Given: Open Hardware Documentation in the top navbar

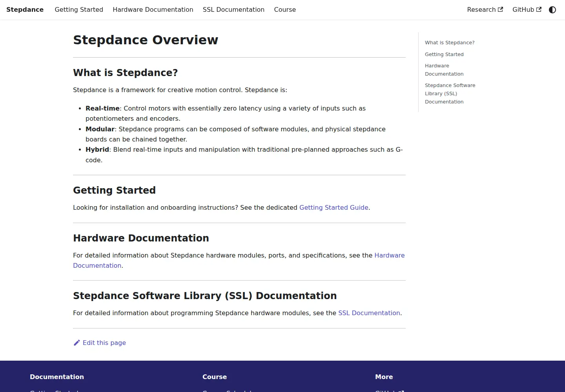Looking at the screenshot, I should pyautogui.click(x=153, y=9).
